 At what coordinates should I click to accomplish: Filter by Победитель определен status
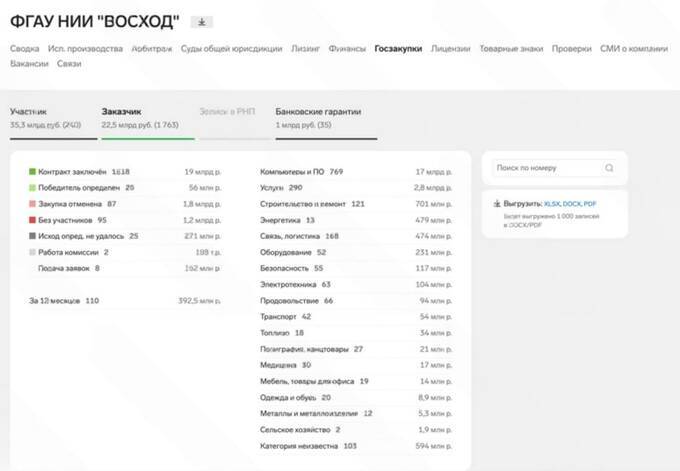point(125,188)
